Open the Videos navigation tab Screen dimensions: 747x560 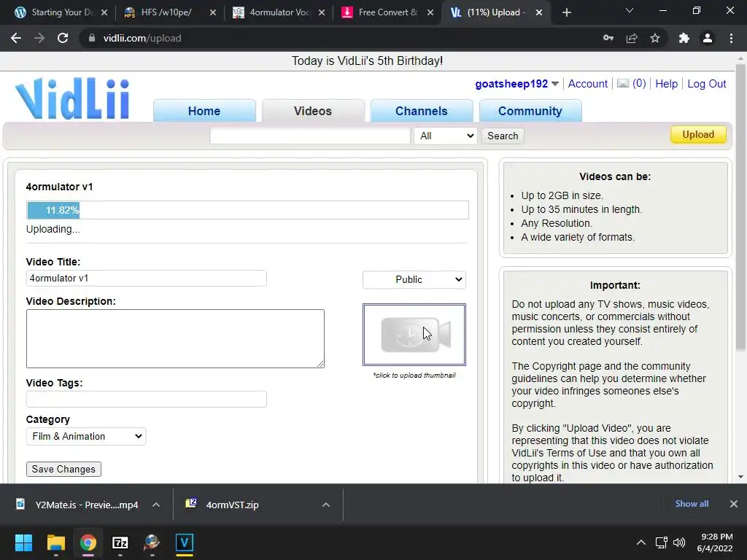pyautogui.click(x=313, y=111)
